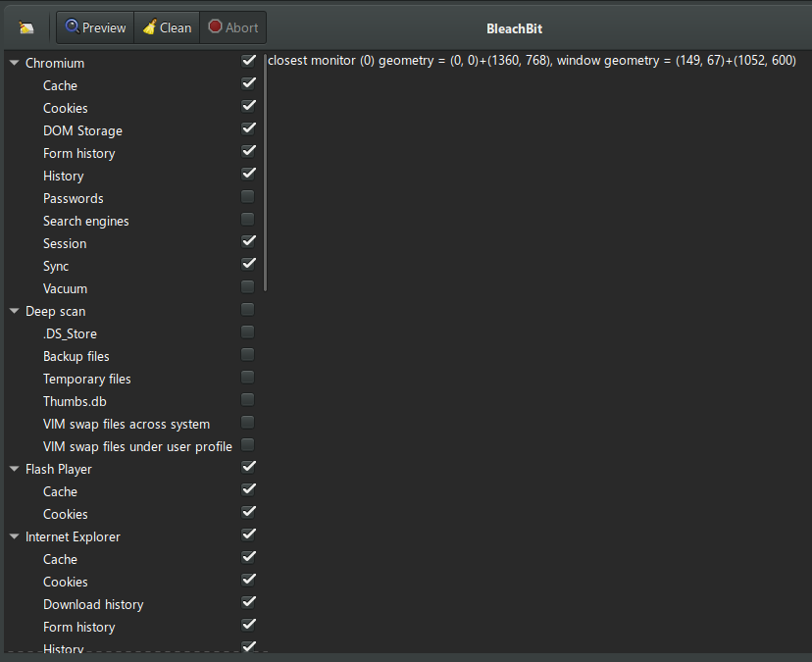Collapse the Flash Player group
This screenshot has height=662, width=812.
click(x=15, y=470)
